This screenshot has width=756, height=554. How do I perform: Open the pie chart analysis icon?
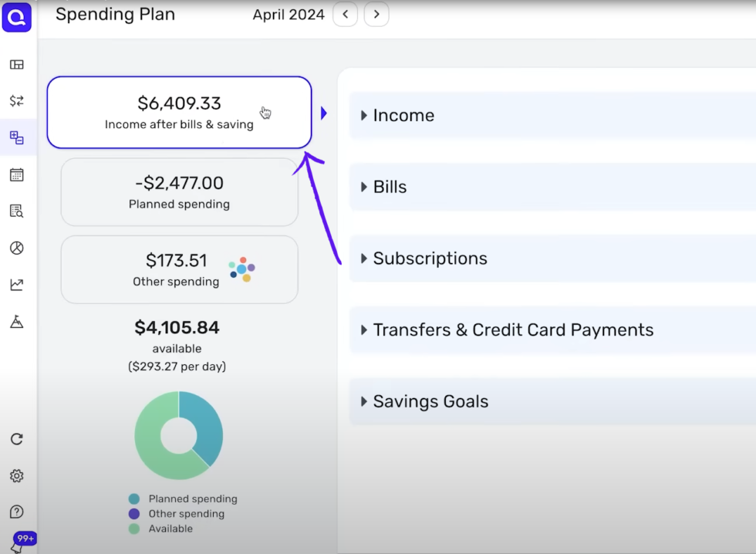click(x=17, y=248)
